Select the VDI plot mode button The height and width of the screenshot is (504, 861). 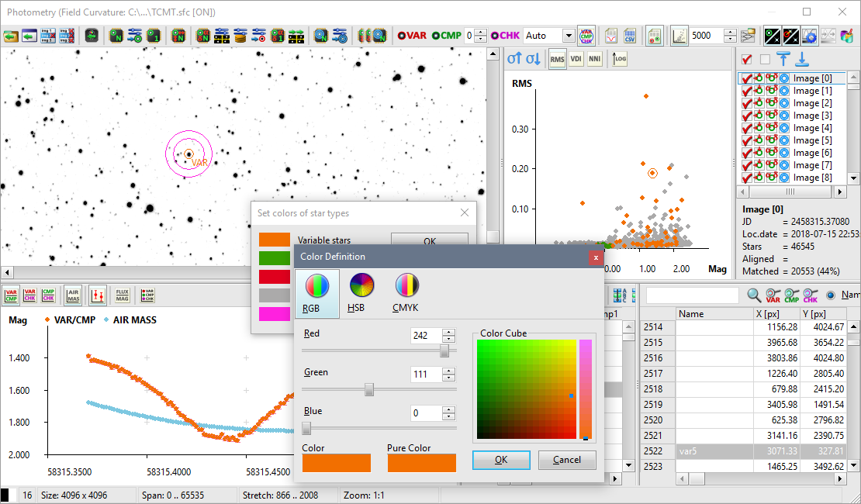576,59
